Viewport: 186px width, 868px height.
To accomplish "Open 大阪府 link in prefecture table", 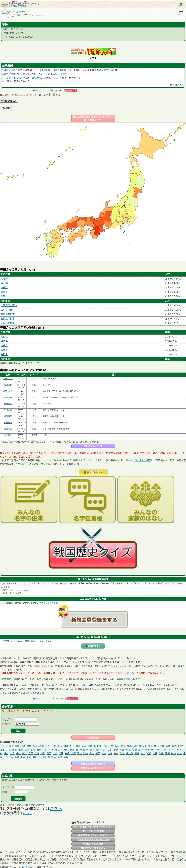I will pos(4,279).
